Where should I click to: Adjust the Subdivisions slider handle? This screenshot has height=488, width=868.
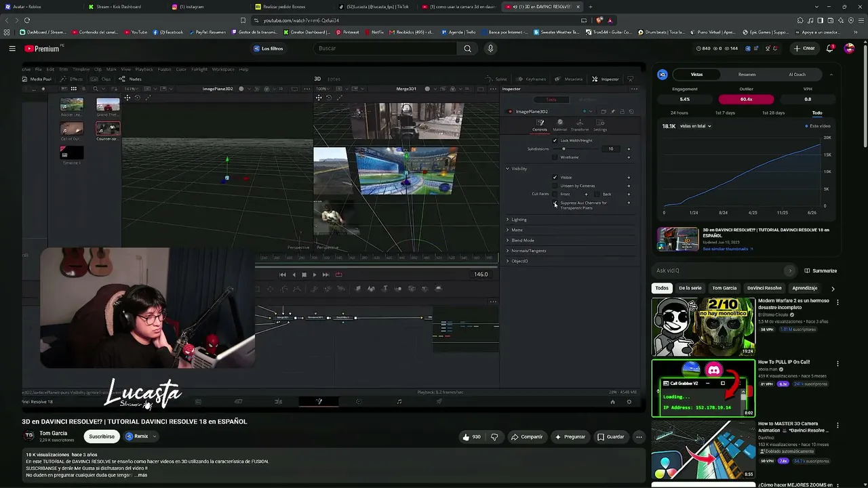[564, 149]
